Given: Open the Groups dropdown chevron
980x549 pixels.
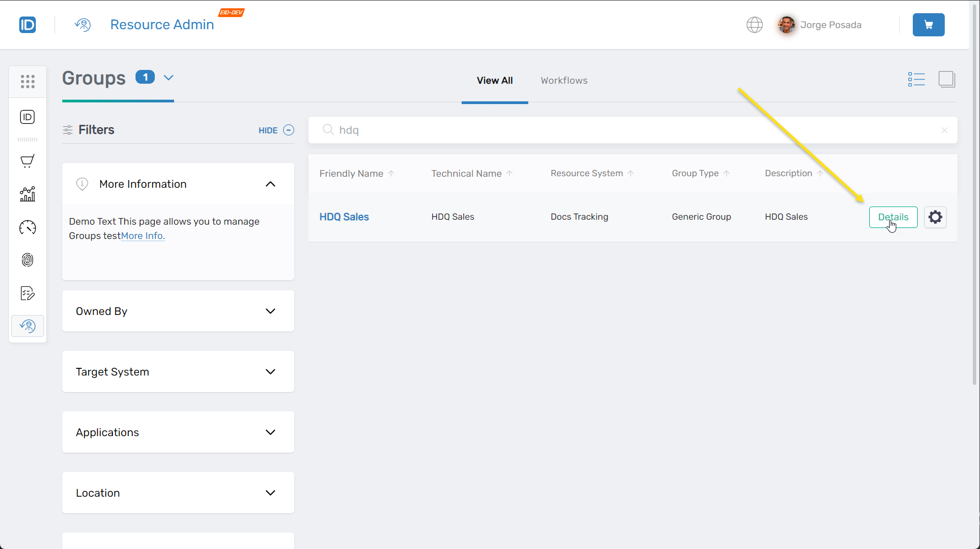Looking at the screenshot, I should pyautogui.click(x=169, y=78).
